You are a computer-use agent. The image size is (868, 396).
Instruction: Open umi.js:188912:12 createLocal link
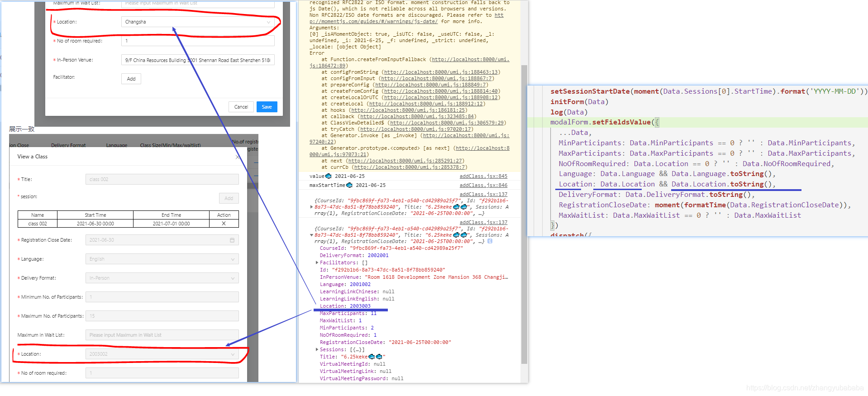pyautogui.click(x=426, y=104)
